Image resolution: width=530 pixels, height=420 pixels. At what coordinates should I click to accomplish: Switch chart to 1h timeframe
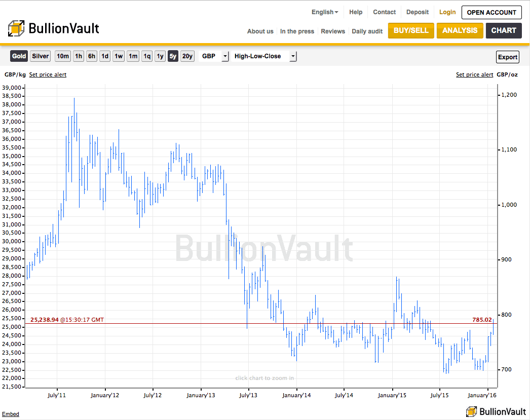click(79, 56)
